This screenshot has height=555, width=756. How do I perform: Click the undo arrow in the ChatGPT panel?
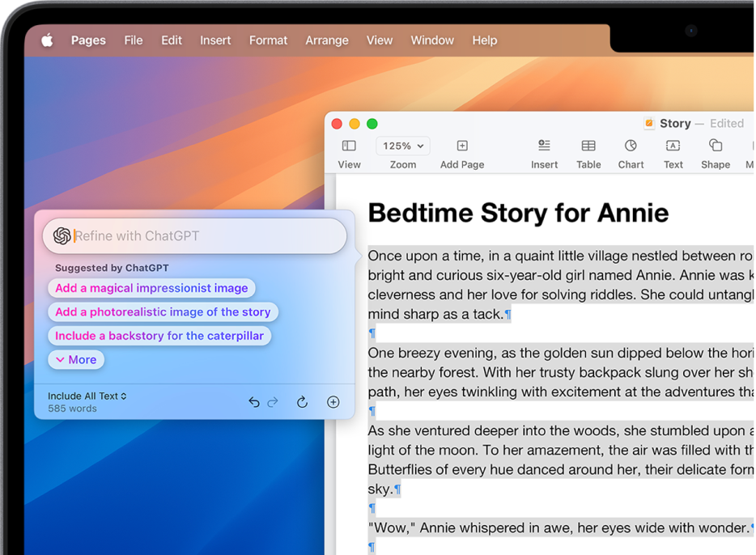253,402
